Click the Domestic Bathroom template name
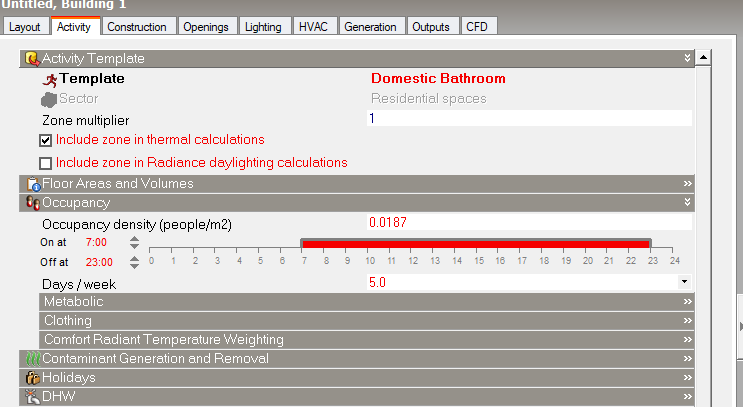Screen dimensions: 743x407 click(438, 78)
